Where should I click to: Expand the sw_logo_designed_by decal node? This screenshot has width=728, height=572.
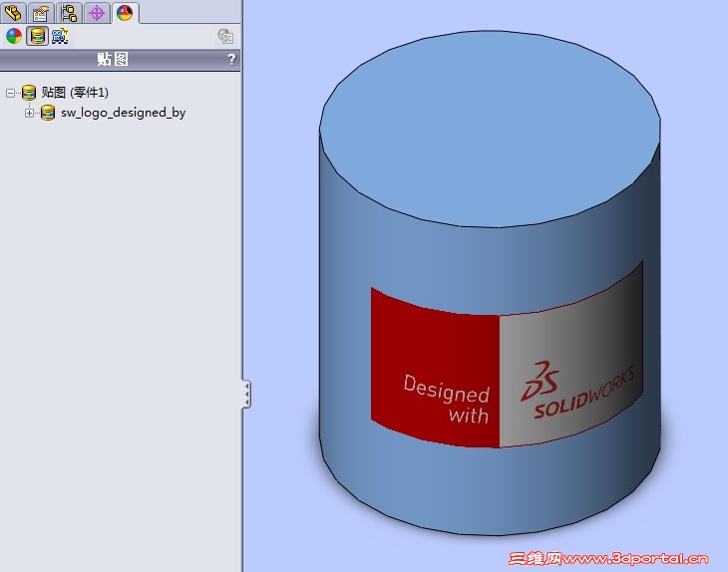(29, 113)
